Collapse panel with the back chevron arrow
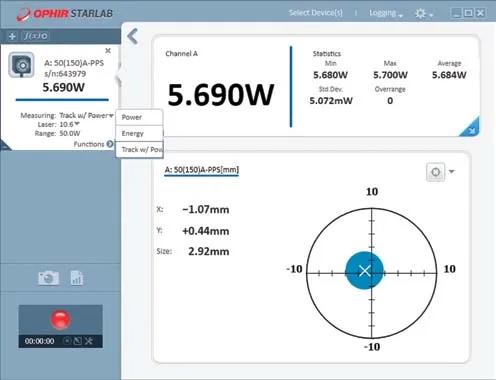496x380 pixels. tap(133, 36)
